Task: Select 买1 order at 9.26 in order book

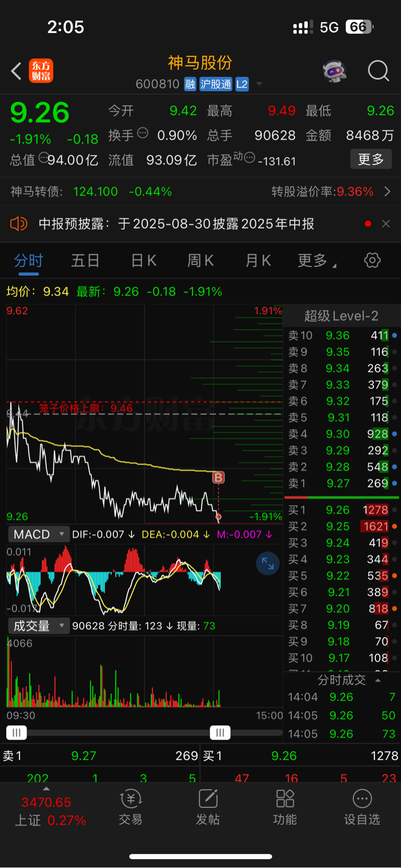Action: (x=342, y=510)
